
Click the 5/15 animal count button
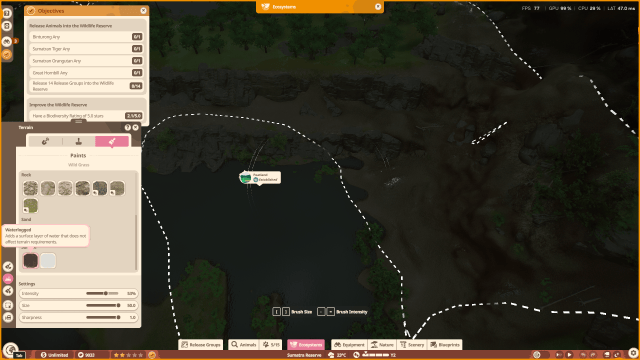pyautogui.click(x=271, y=345)
